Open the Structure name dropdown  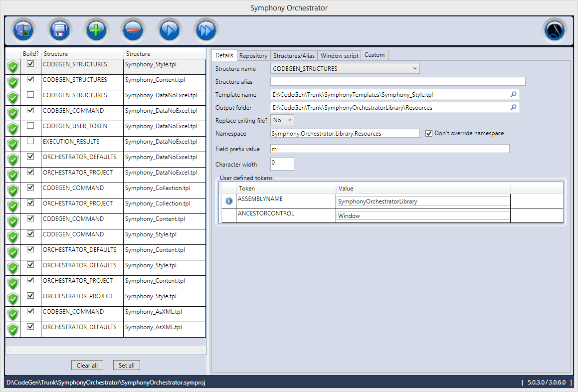414,68
